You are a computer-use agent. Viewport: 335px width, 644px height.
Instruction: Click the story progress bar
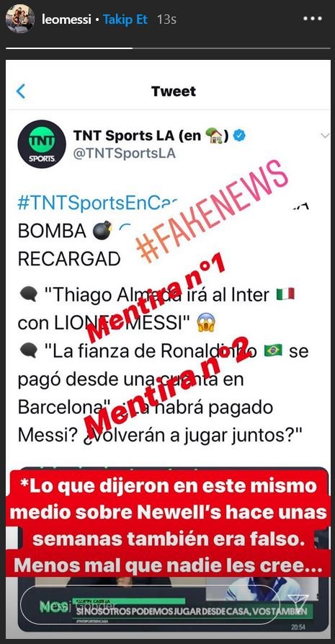coord(168,48)
